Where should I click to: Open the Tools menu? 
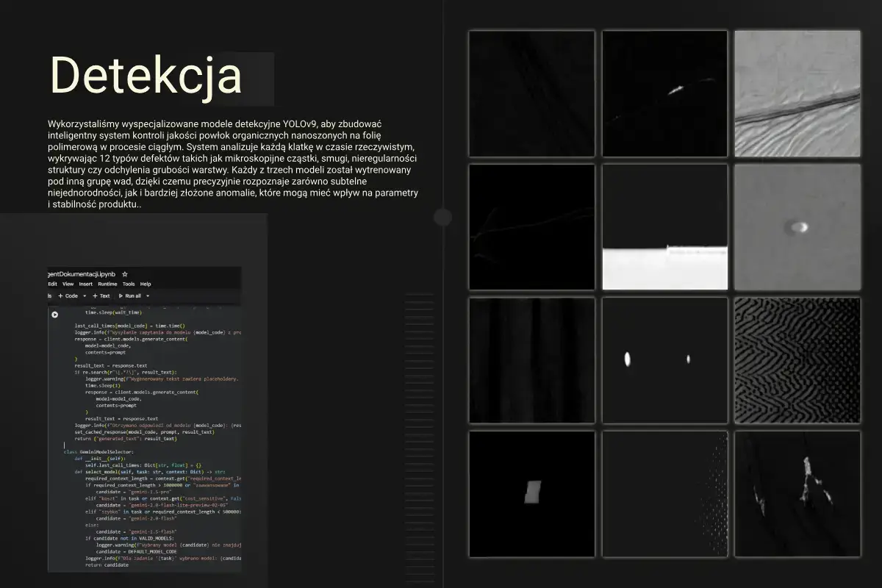click(129, 284)
